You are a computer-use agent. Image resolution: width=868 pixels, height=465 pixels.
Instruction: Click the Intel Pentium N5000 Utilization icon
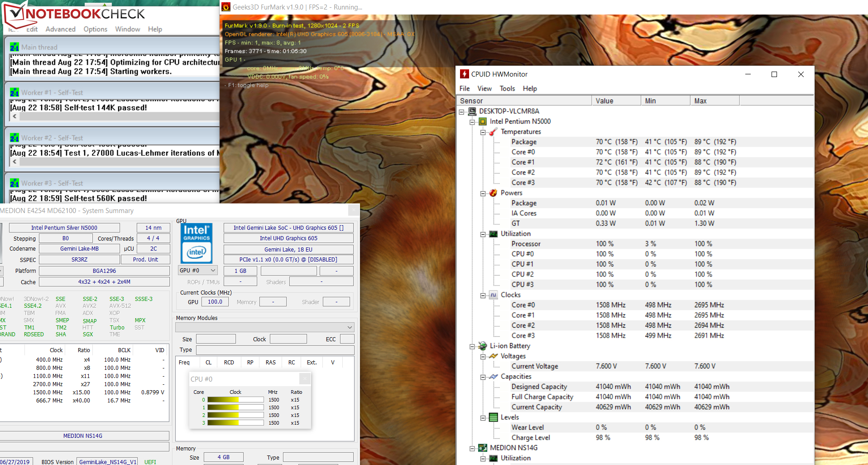coord(494,233)
